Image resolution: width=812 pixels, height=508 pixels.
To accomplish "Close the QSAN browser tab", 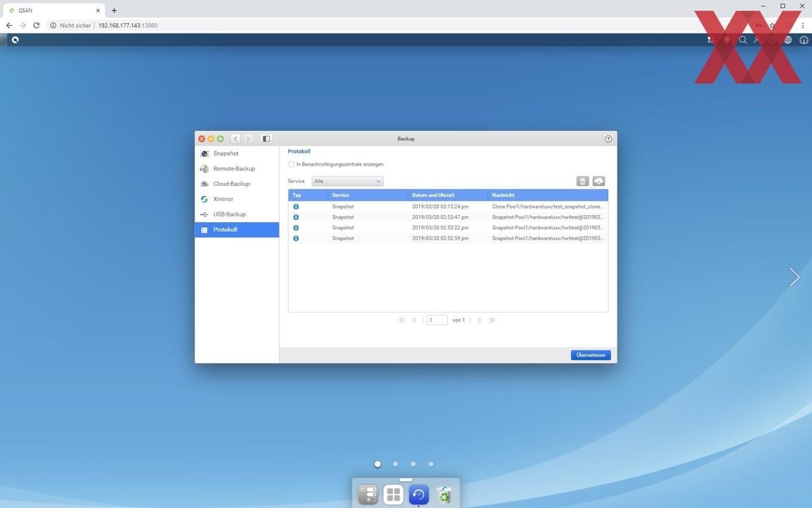I will [98, 10].
